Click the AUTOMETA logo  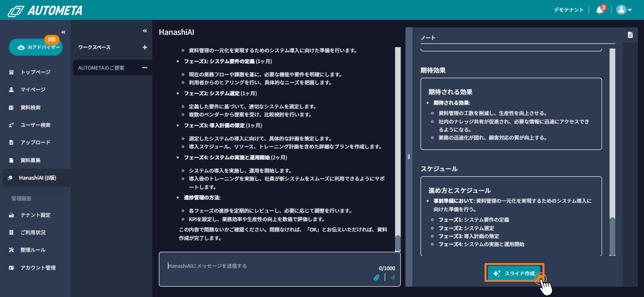(x=45, y=11)
